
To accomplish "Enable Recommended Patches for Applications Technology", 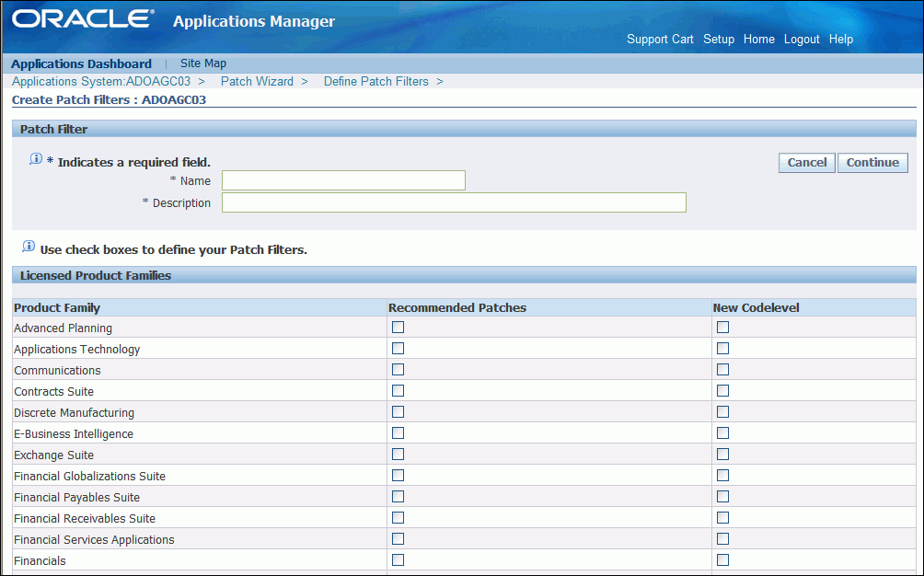I will coord(398,349).
